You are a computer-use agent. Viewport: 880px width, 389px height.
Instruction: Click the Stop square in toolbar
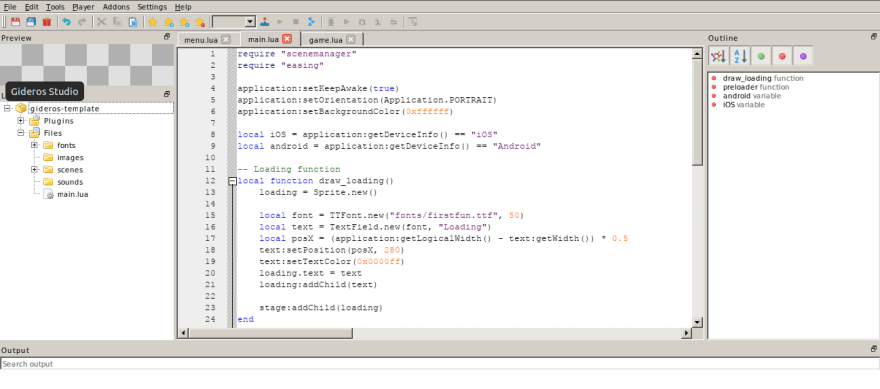click(x=296, y=22)
